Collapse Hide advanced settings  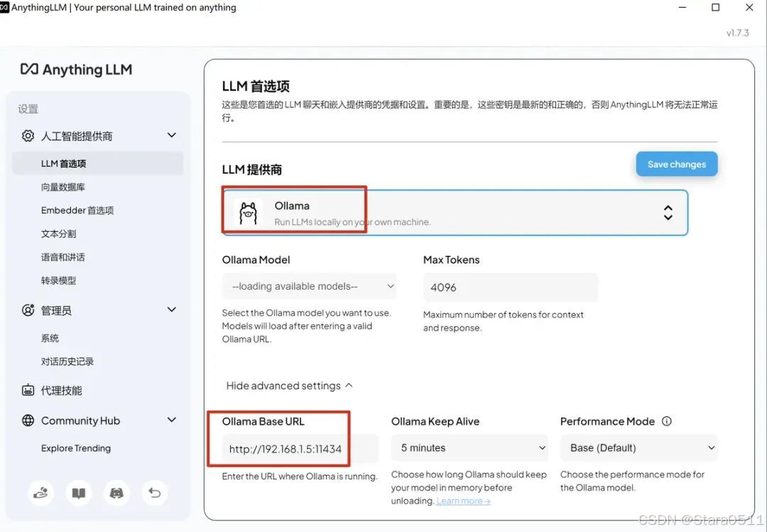289,386
